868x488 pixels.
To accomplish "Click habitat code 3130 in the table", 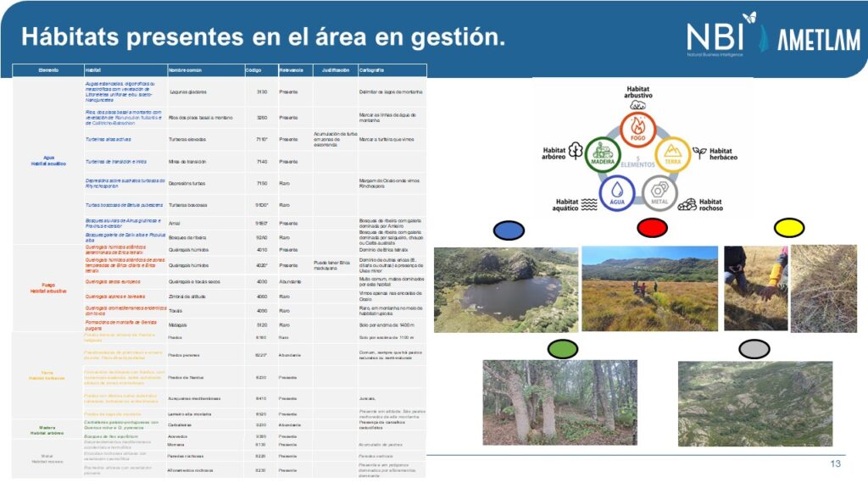I will pos(262,91).
